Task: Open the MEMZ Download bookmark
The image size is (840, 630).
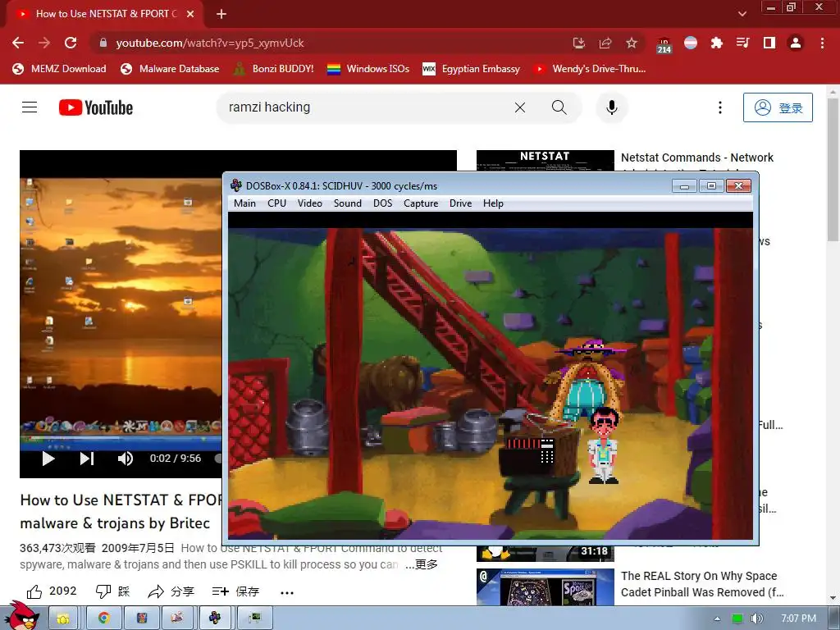Action: pyautogui.click(x=59, y=69)
